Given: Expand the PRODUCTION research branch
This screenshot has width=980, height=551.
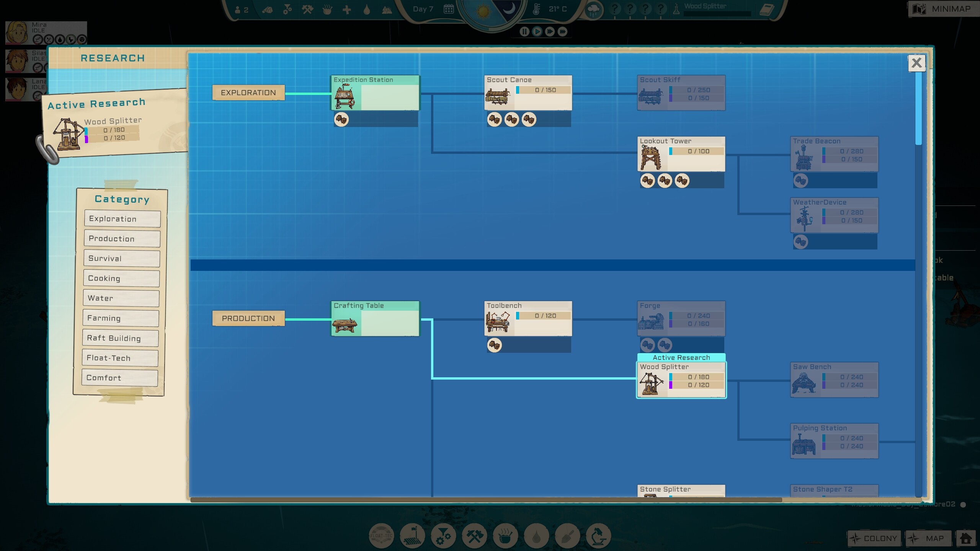Looking at the screenshot, I should pyautogui.click(x=248, y=318).
